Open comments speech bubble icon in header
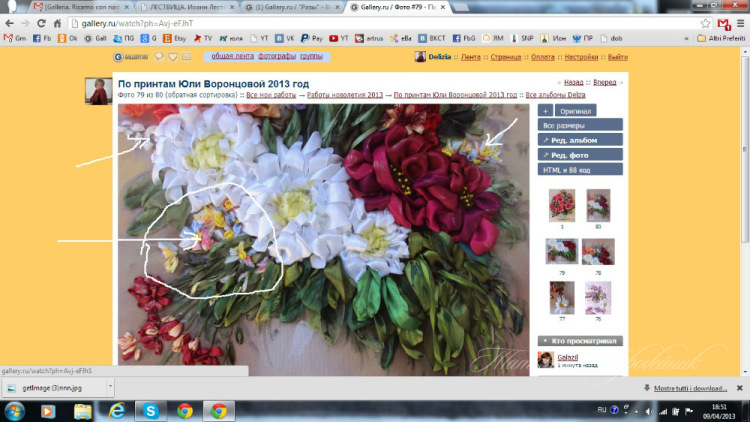 (159, 56)
